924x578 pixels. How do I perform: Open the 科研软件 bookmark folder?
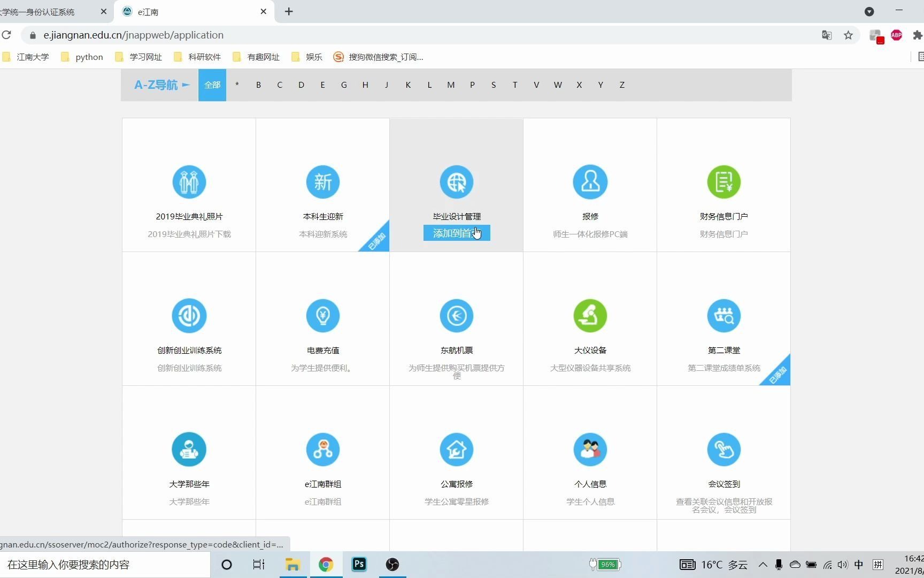click(x=197, y=57)
